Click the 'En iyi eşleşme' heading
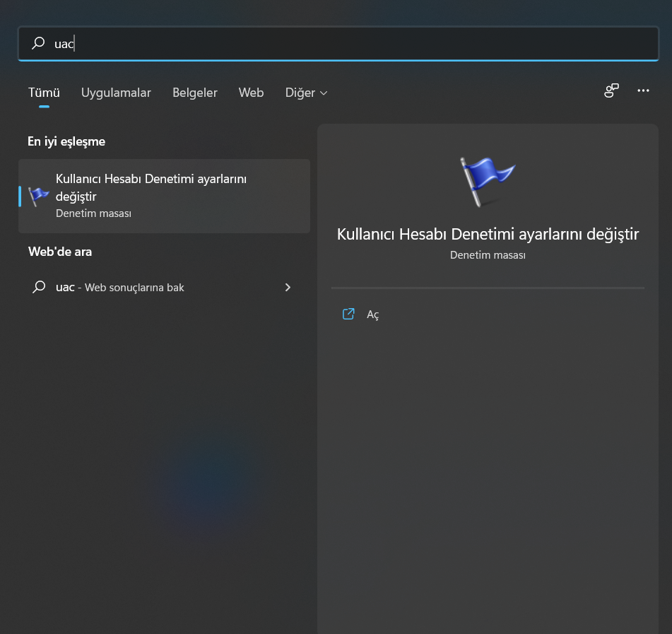 pos(66,141)
